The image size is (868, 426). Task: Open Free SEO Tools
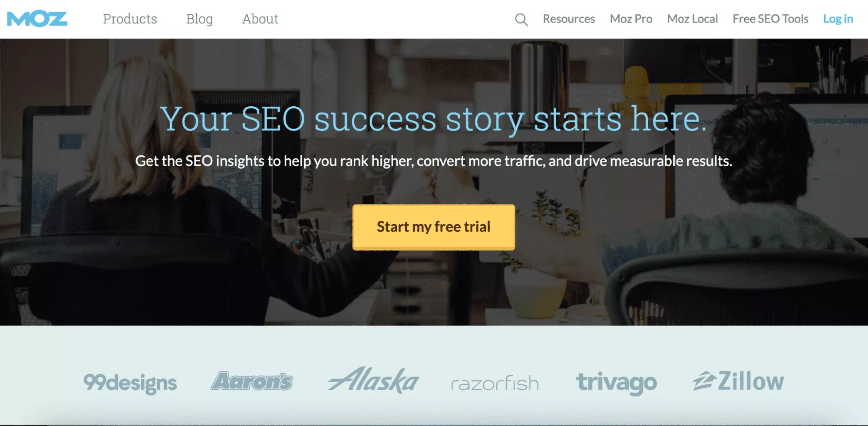[770, 19]
